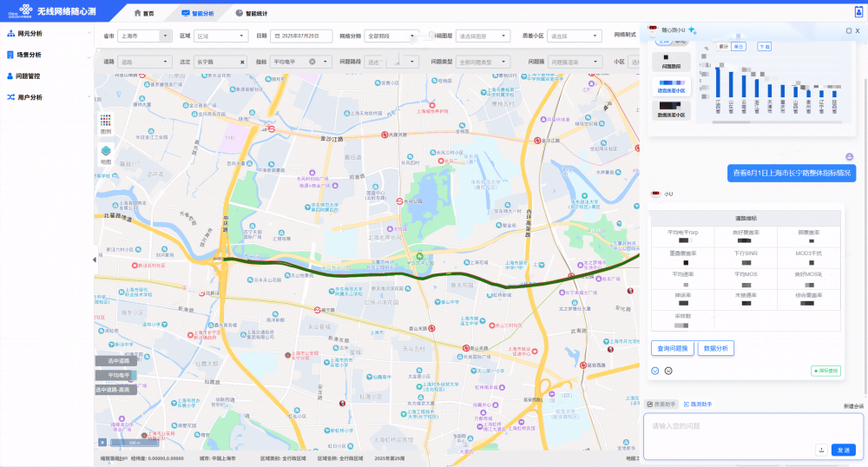Click the 长风公园 metro station marker
This screenshot has height=467, width=868.
pyautogui.click(x=399, y=201)
